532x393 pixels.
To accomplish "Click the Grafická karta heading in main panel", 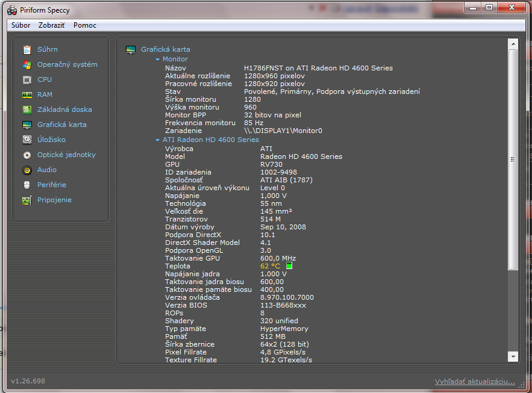I will (165, 49).
